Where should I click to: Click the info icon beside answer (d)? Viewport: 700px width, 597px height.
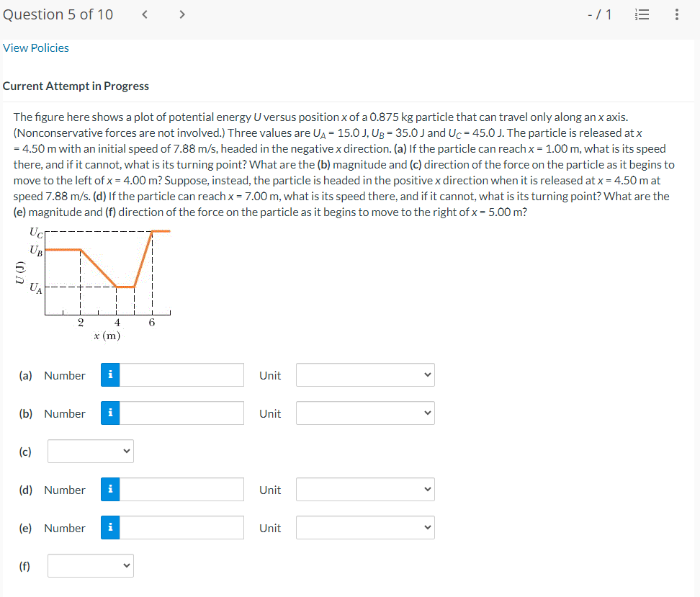109,489
